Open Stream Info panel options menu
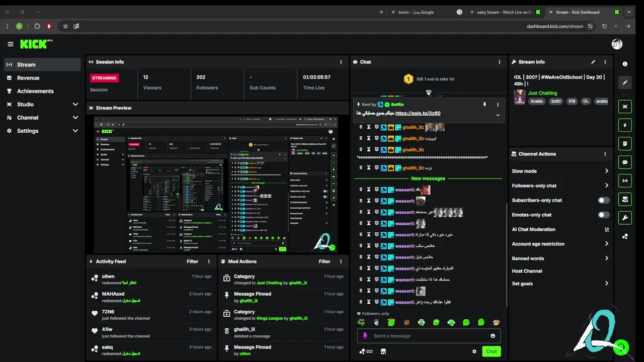Image resolution: width=644 pixels, height=362 pixels. coord(605,62)
